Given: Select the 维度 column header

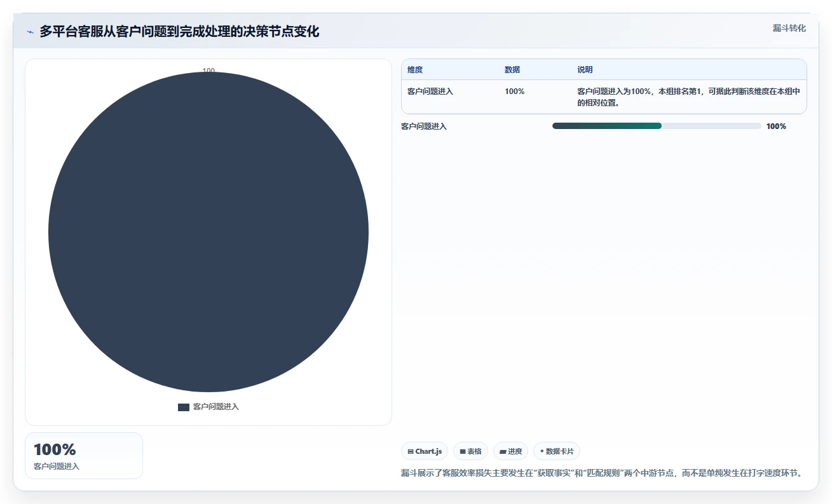Looking at the screenshot, I should pos(415,70).
